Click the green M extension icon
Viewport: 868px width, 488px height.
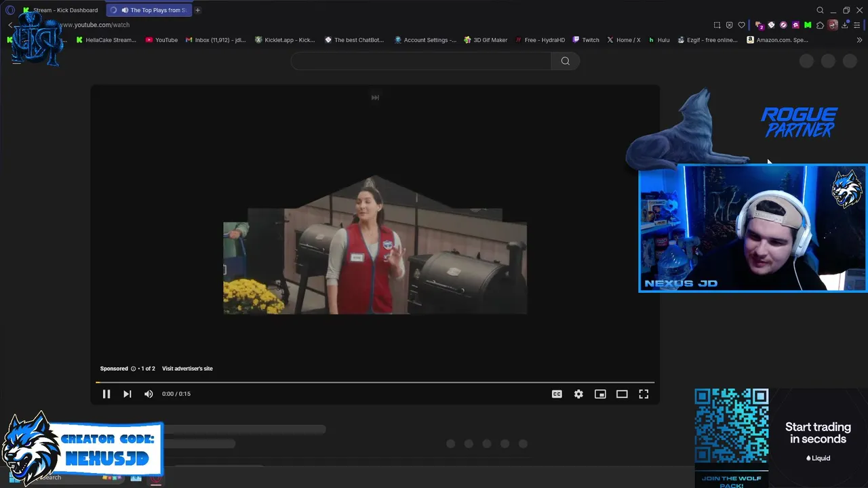808,25
